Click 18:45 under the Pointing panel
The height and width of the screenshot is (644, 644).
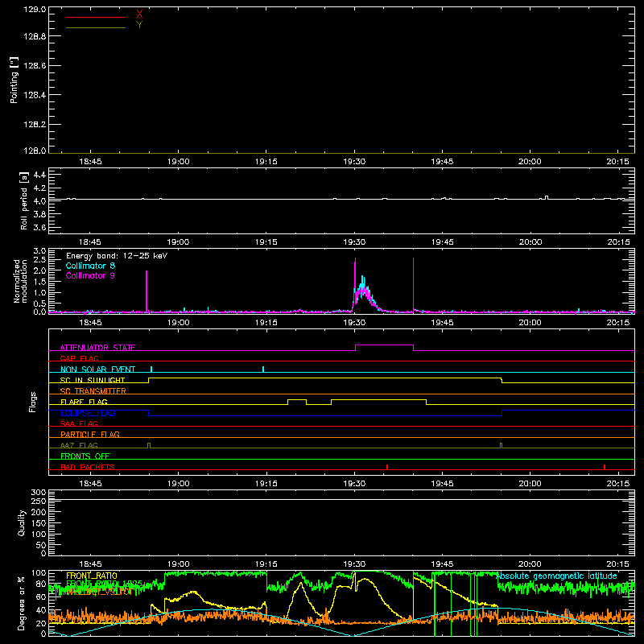tap(90, 162)
